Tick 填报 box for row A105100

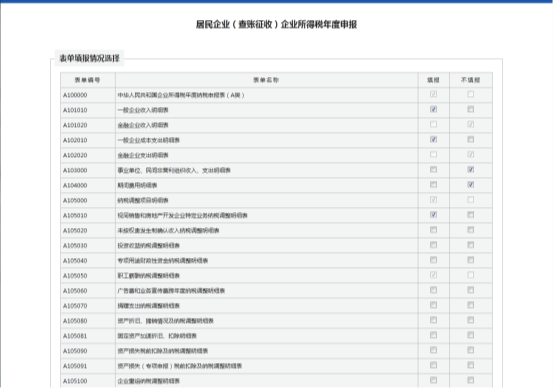coord(433,380)
